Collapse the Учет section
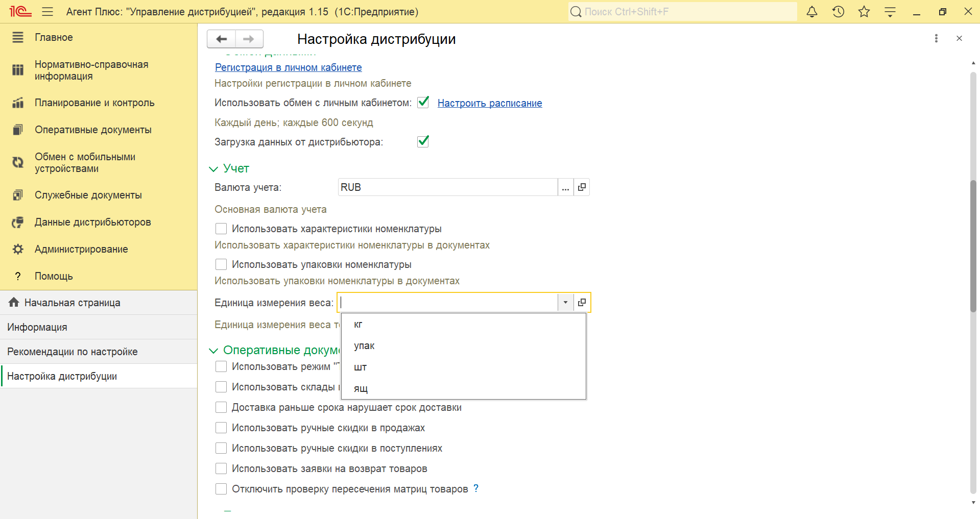The height and width of the screenshot is (519, 980). pos(213,169)
